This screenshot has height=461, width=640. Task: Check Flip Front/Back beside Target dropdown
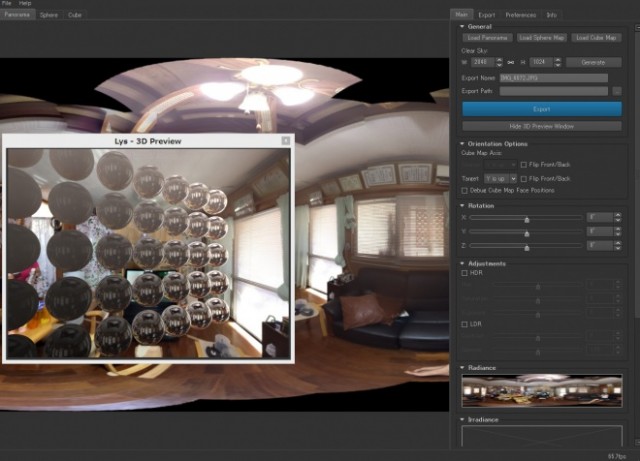(524, 178)
